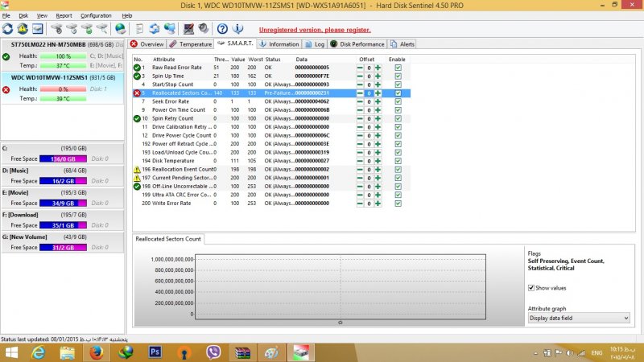Click the Unregistered version, please register link
Screen dimensions: 644x362
(315, 30)
